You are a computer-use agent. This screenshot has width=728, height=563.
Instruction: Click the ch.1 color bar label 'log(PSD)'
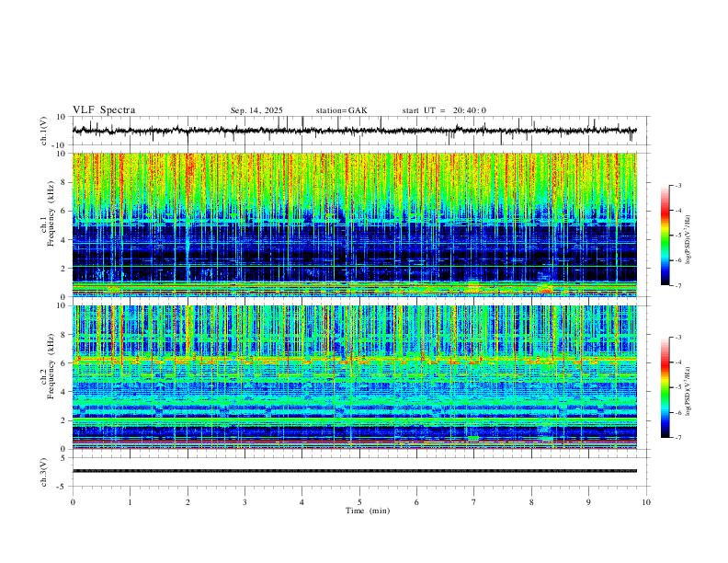[x=688, y=239]
